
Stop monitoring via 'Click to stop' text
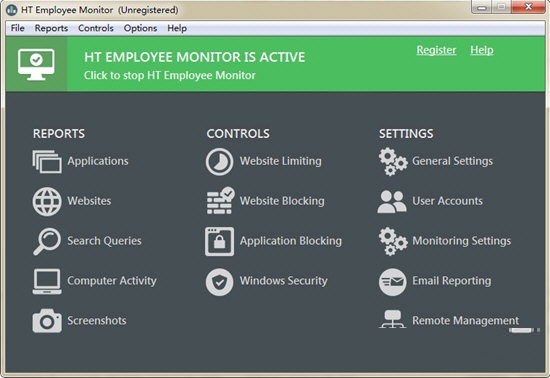[x=169, y=75]
